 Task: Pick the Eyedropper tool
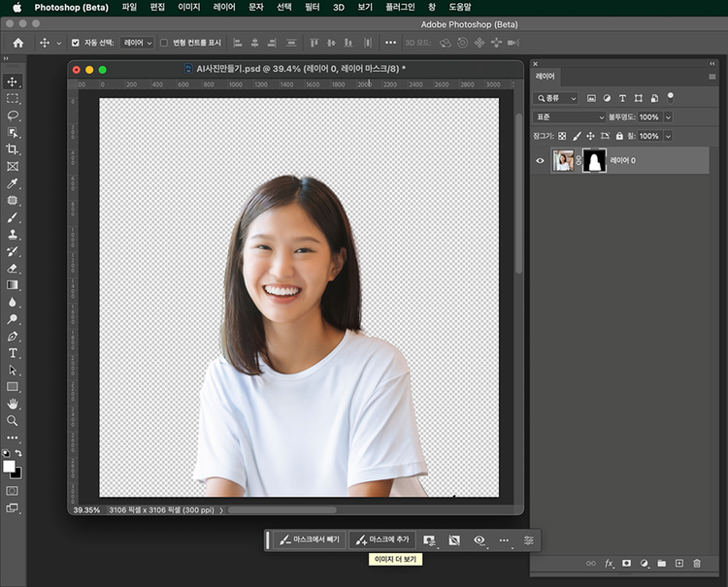13,183
